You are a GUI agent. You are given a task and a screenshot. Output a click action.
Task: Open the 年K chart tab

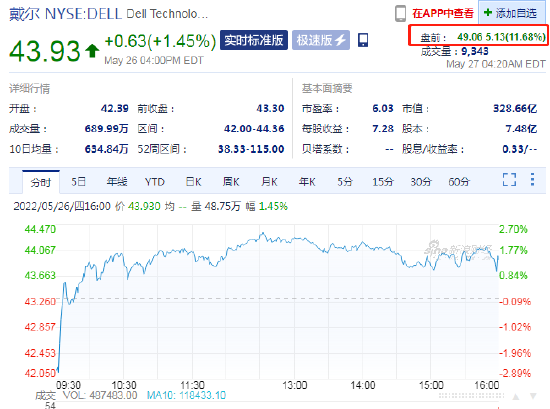click(x=307, y=182)
